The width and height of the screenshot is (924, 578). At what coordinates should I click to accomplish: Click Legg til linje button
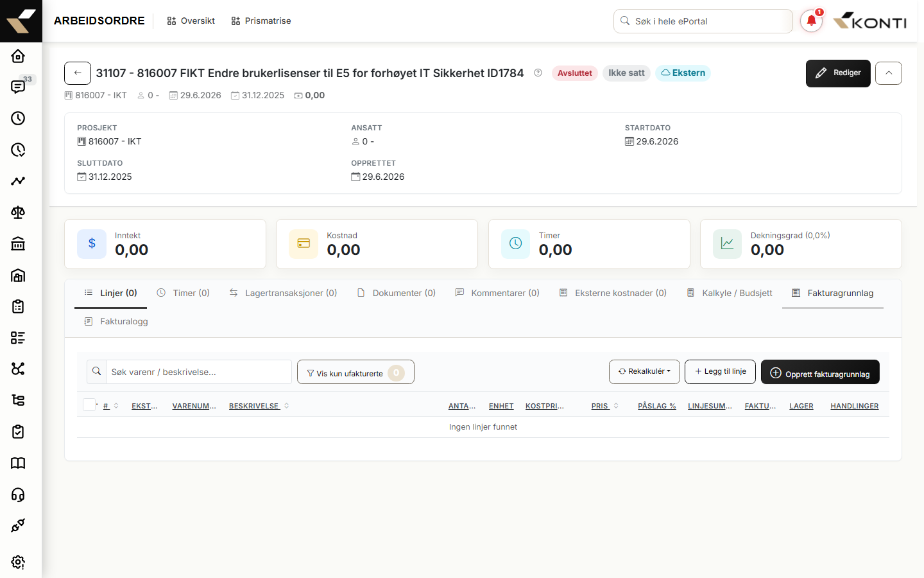click(720, 372)
